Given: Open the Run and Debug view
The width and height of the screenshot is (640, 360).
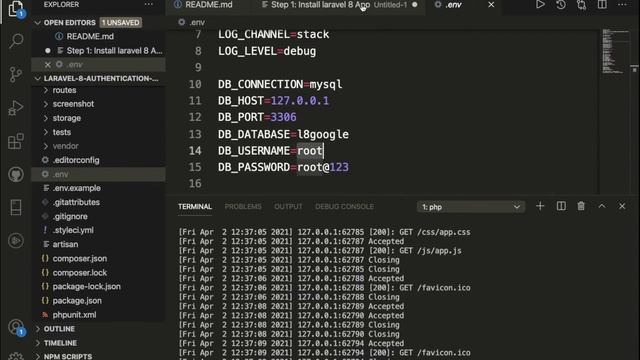Looking at the screenshot, I should (x=16, y=108).
